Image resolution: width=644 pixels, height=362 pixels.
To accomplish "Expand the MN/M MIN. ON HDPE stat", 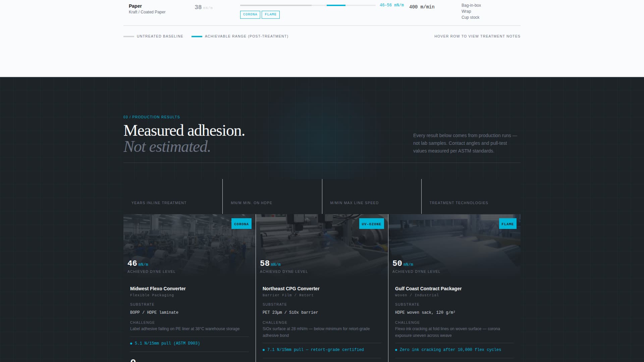I will pyautogui.click(x=251, y=203).
